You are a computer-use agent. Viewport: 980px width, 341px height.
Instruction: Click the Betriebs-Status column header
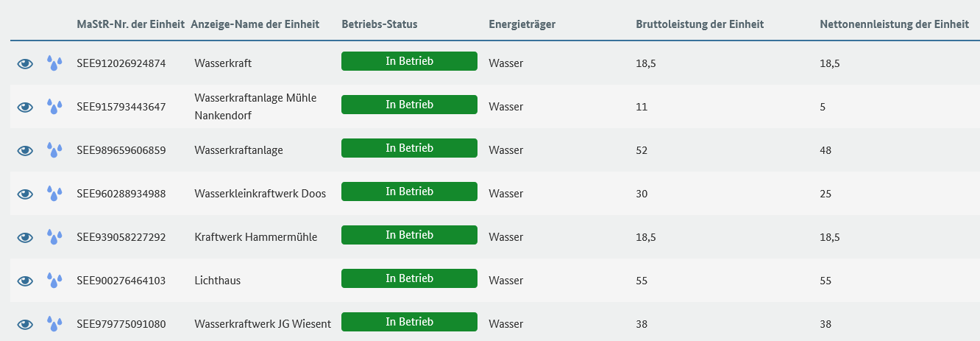(380, 24)
